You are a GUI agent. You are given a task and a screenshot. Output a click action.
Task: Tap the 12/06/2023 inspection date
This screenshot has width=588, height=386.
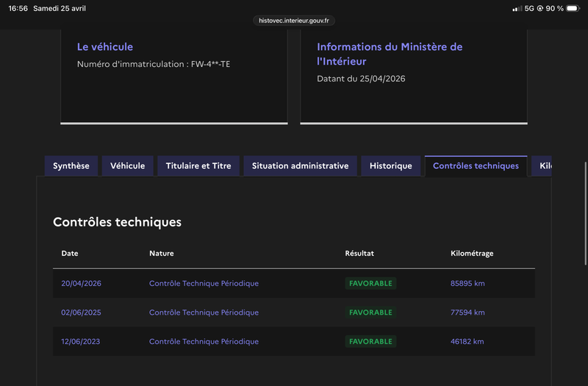click(81, 342)
